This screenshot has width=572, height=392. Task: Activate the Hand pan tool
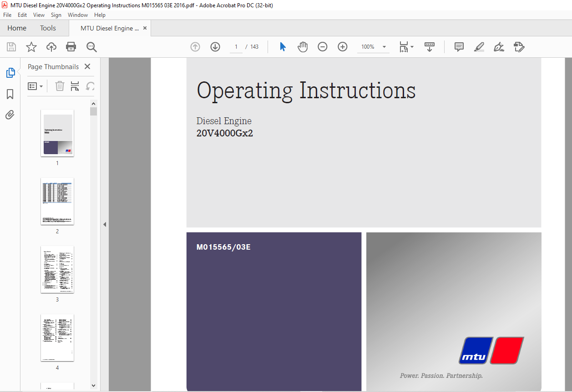pyautogui.click(x=303, y=47)
